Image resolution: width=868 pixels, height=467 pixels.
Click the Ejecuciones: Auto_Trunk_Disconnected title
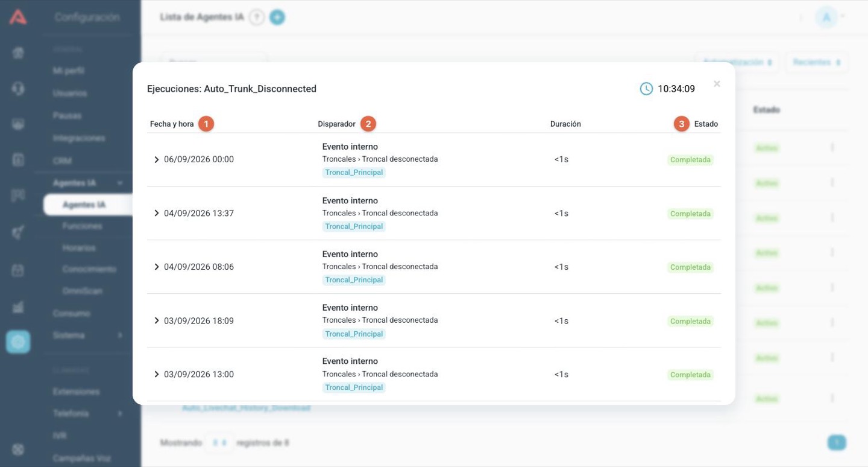[231, 89]
